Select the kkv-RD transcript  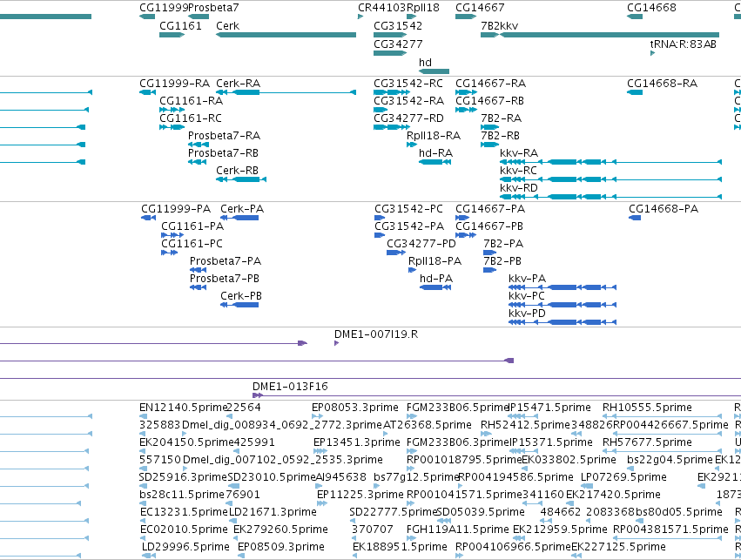point(610,197)
